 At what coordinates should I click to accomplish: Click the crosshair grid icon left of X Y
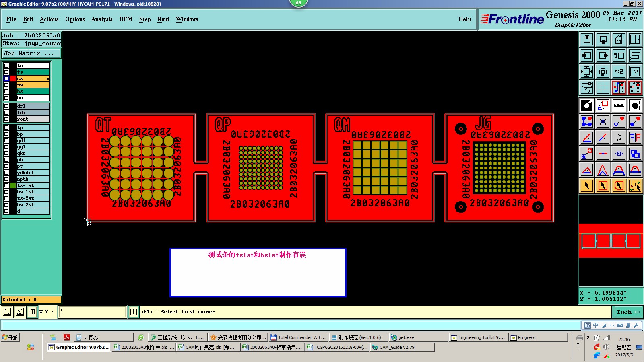click(x=32, y=312)
